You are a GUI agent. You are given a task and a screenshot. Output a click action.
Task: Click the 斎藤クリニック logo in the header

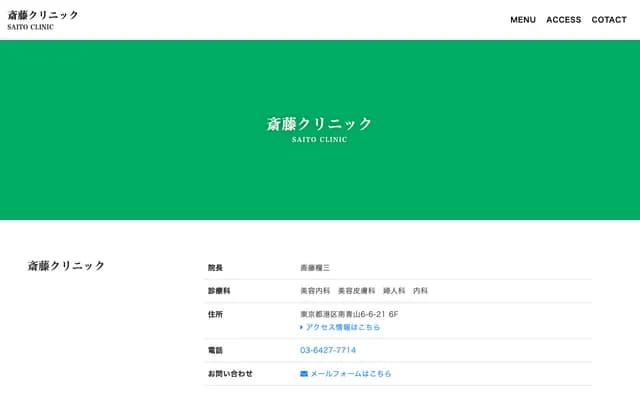click(43, 15)
